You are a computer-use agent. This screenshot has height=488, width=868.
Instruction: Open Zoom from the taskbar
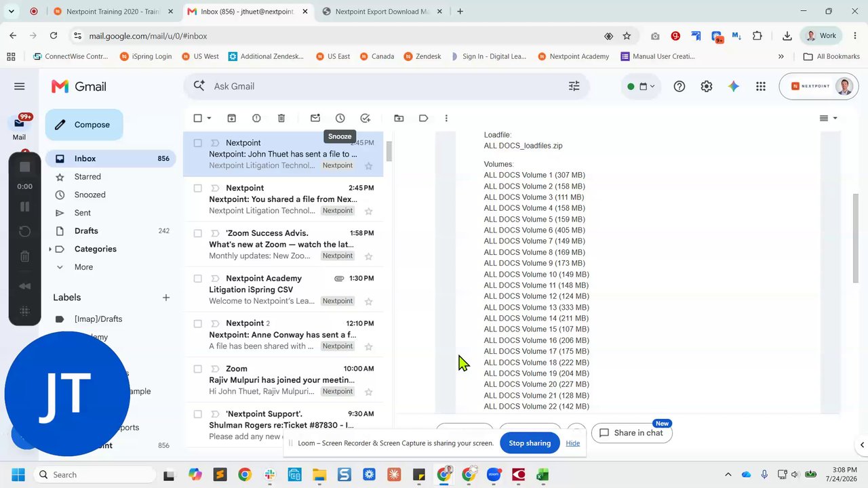(x=494, y=474)
